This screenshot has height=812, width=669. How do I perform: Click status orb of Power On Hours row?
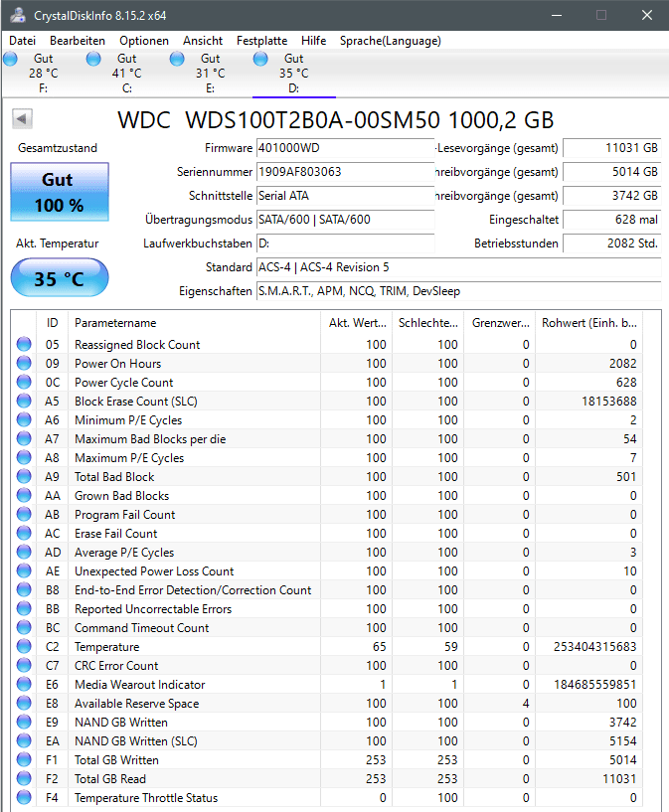pyautogui.click(x=24, y=363)
